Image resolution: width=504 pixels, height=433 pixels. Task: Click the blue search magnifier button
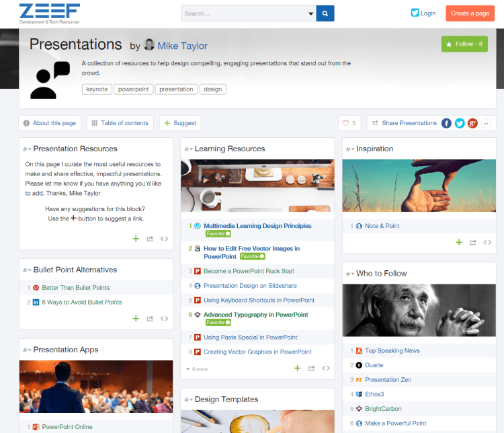[x=325, y=13]
